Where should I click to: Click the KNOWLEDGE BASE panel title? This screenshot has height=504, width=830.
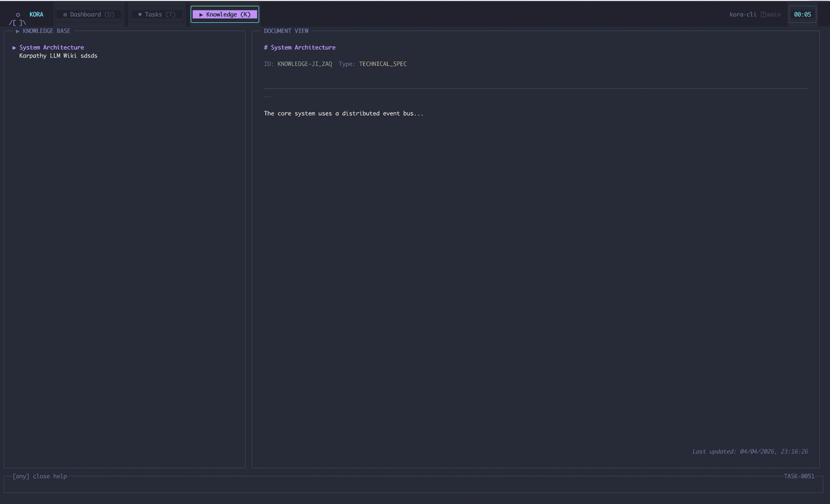coord(46,31)
